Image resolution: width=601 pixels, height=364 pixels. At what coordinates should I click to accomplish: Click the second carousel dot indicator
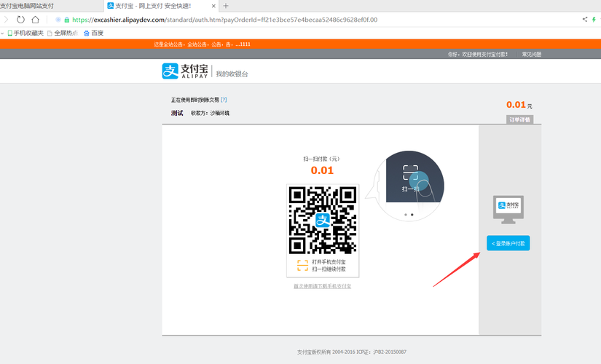pyautogui.click(x=412, y=215)
